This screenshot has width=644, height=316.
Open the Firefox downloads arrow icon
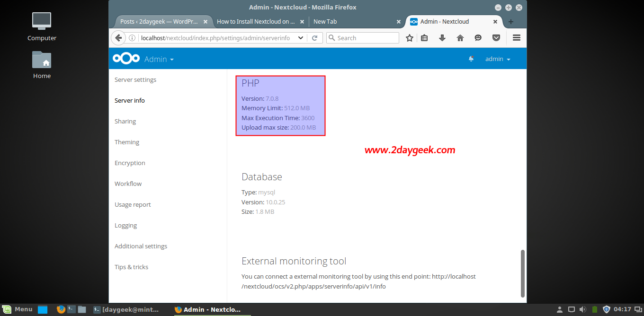442,38
